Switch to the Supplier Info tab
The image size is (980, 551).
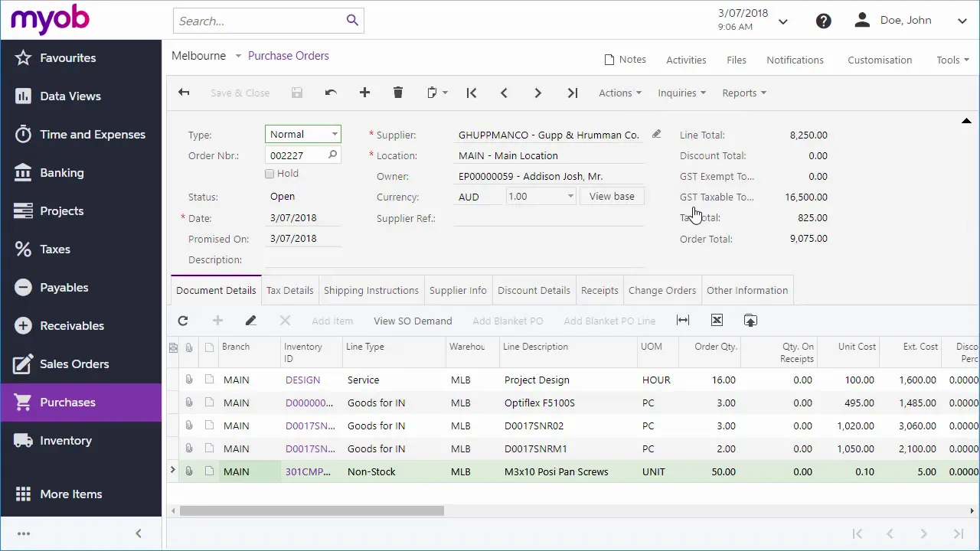(458, 290)
